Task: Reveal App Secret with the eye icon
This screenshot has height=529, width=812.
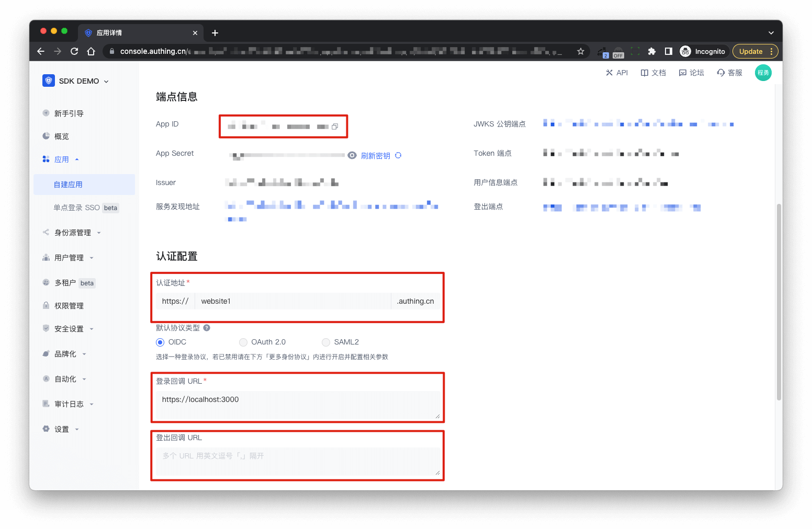Action: pos(352,155)
